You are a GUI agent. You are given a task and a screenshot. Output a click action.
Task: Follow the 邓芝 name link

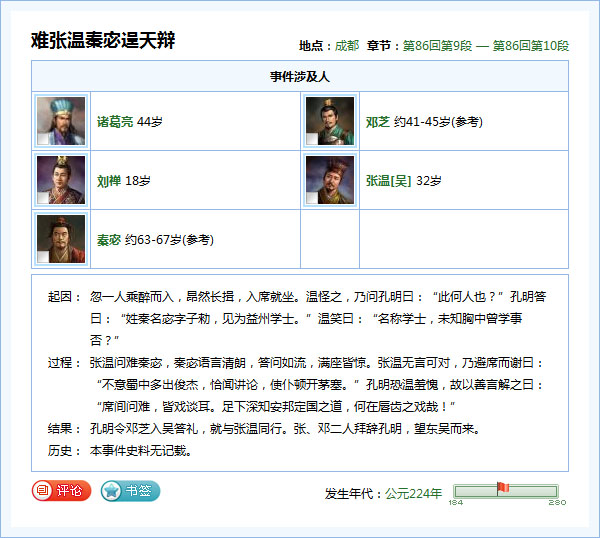[377, 122]
